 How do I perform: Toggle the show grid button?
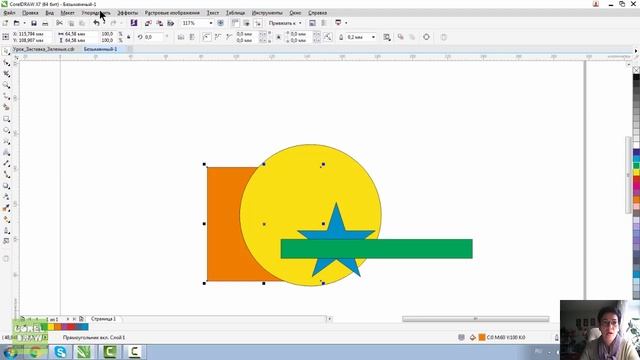coord(246,23)
